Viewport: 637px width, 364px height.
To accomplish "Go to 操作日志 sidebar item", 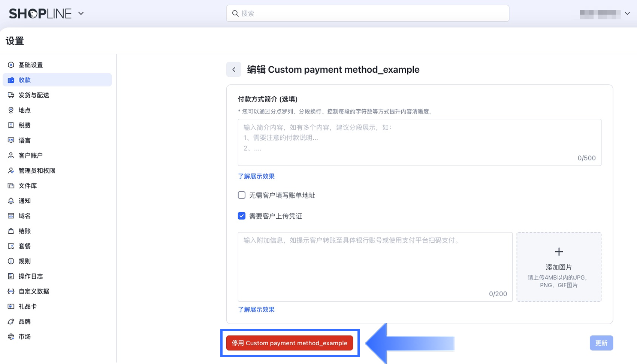I will [57, 276].
